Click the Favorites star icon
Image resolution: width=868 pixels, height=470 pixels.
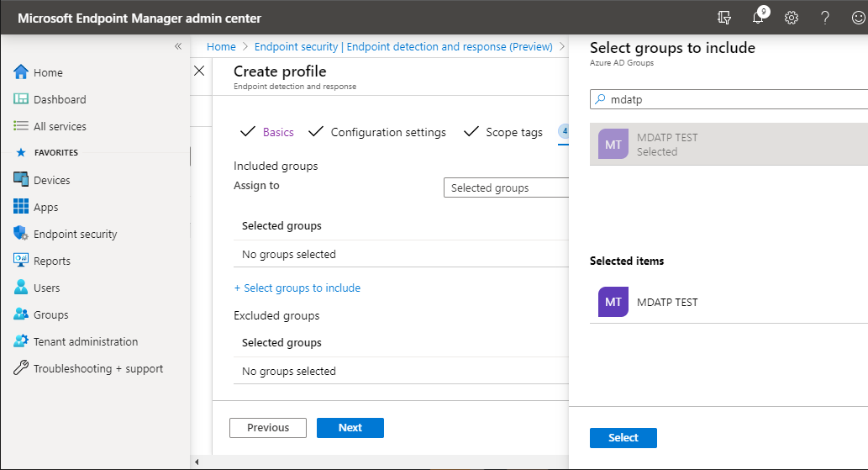[x=21, y=152]
